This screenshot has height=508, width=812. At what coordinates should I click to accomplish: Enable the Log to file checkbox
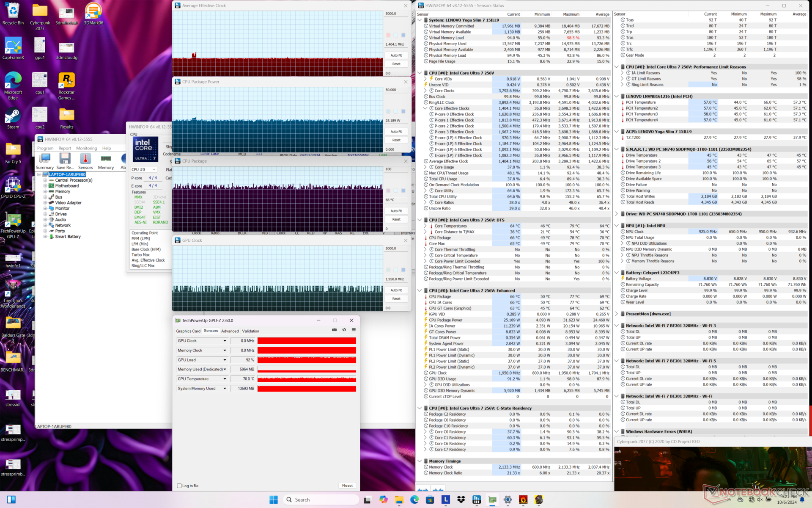pos(179,486)
